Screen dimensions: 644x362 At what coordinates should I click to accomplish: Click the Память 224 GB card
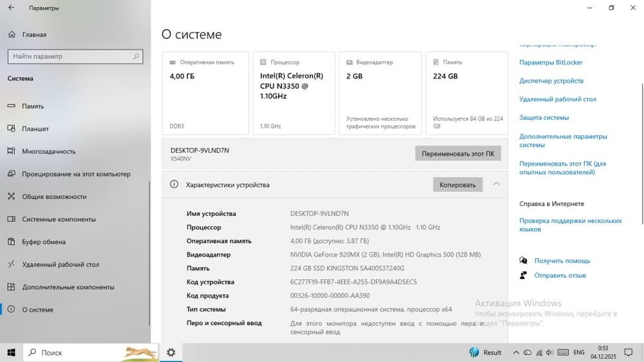(466, 93)
